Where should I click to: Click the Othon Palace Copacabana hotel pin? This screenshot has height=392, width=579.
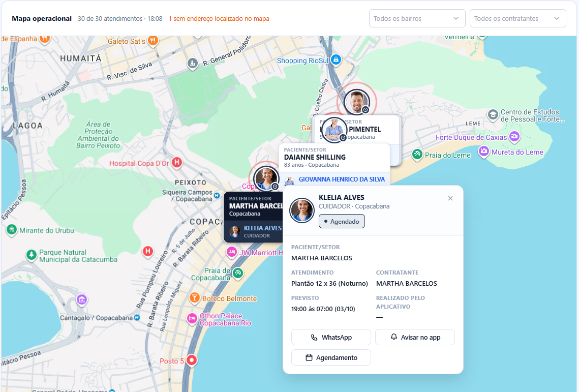192,318
